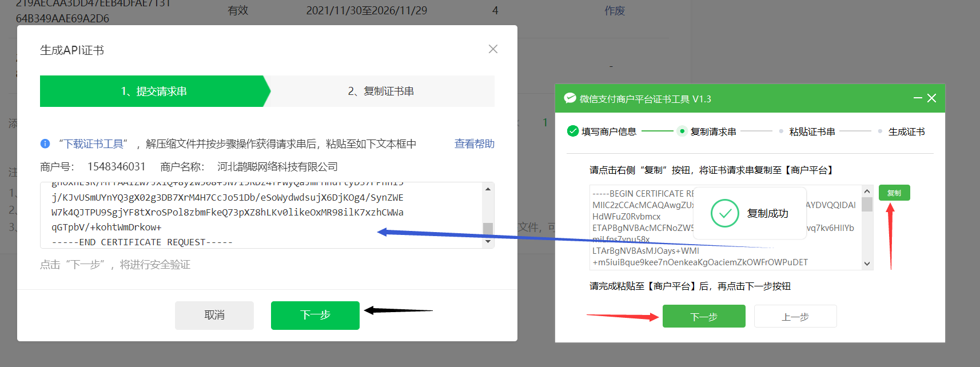Click the 生成API证书 dialog title
Image resolution: width=980 pixels, height=367 pixels.
72,50
